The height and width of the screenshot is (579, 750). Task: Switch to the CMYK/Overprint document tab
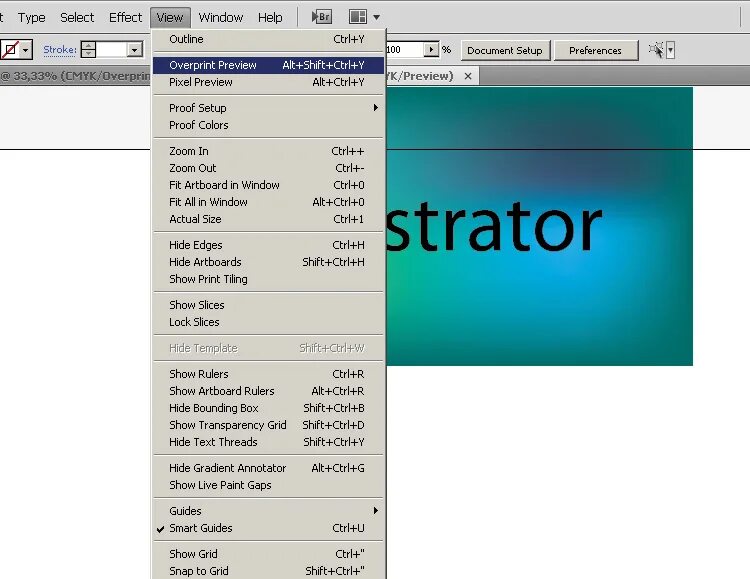coord(75,76)
